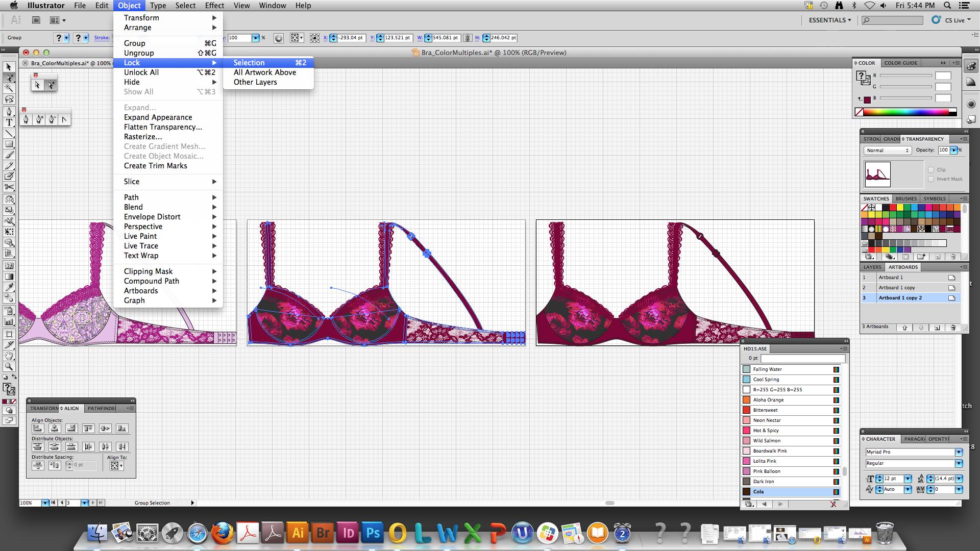980x551 pixels.
Task: Open the Myriad Pro font family dropdown
Action: pos(959,452)
